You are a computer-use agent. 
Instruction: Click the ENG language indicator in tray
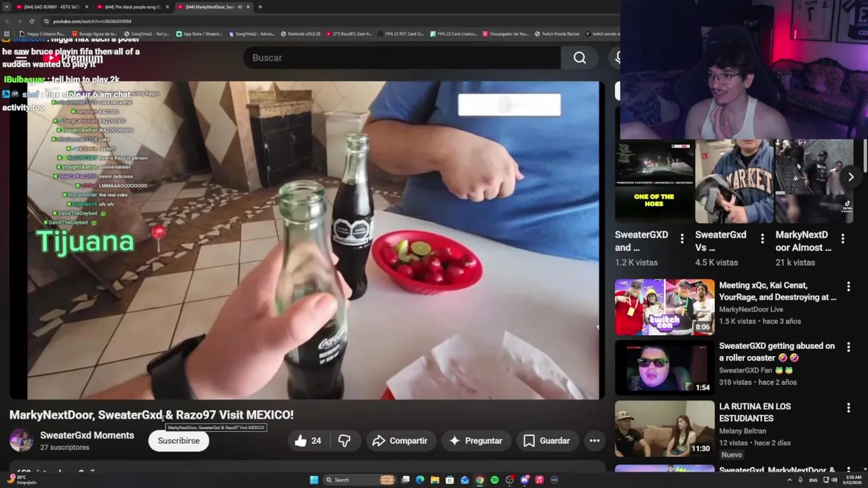814,480
